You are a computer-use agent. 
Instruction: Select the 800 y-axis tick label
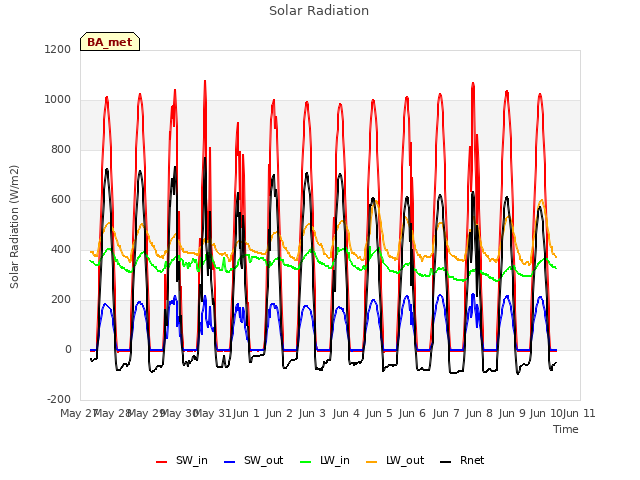pos(61,149)
